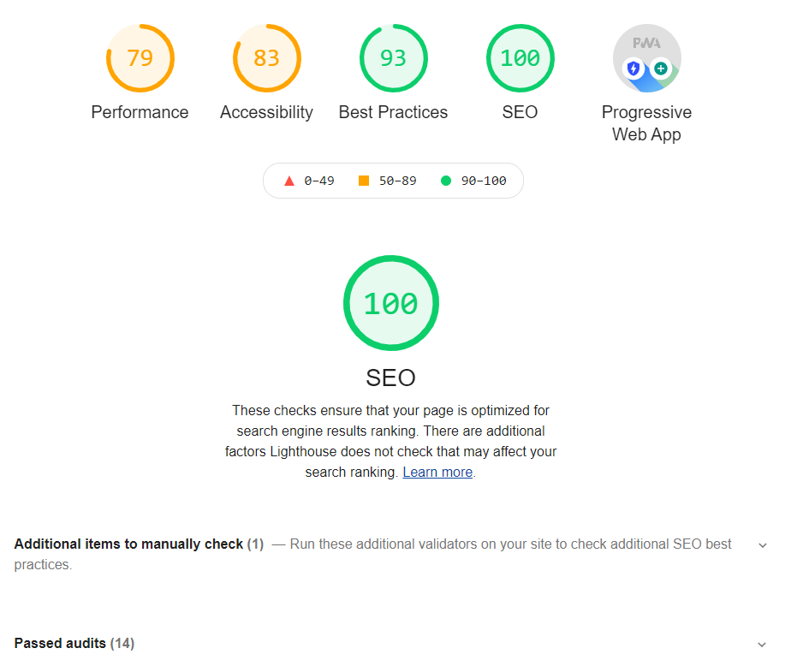Viewport: 791px width, 672px height.
Task: Click the SEO gauge in top row
Action: (x=520, y=58)
